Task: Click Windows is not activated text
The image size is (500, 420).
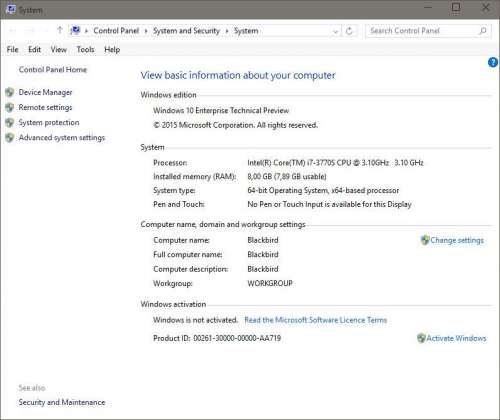Action: pos(195,320)
